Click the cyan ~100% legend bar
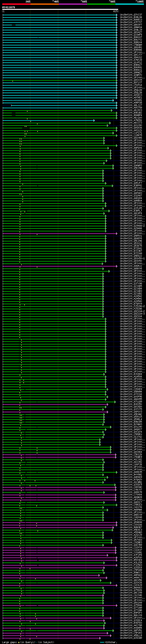 pyautogui.click(x=130, y=4)
